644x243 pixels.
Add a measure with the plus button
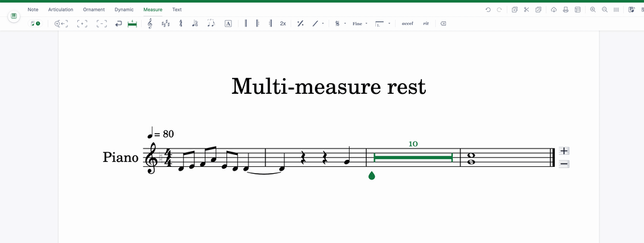(x=564, y=151)
